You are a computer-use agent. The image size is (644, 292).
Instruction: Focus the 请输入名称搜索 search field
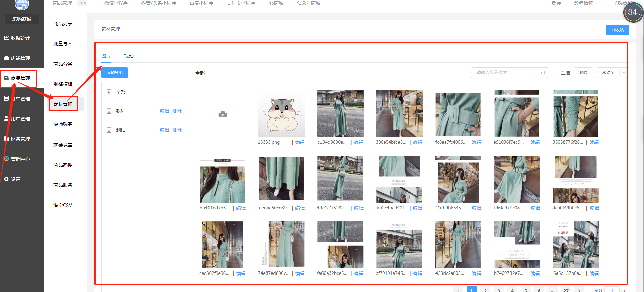pyautogui.click(x=509, y=73)
